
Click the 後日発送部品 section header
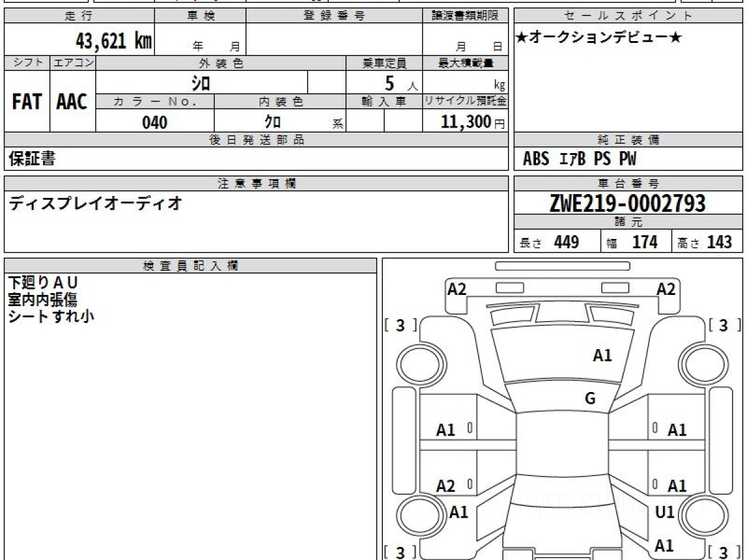point(256,140)
